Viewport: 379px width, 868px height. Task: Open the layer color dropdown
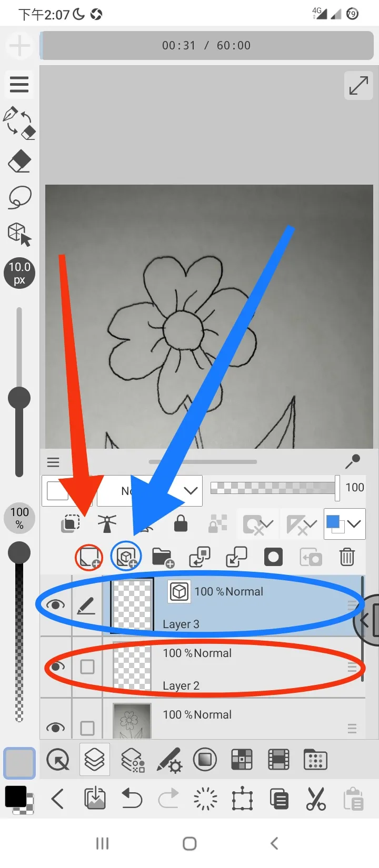(344, 524)
